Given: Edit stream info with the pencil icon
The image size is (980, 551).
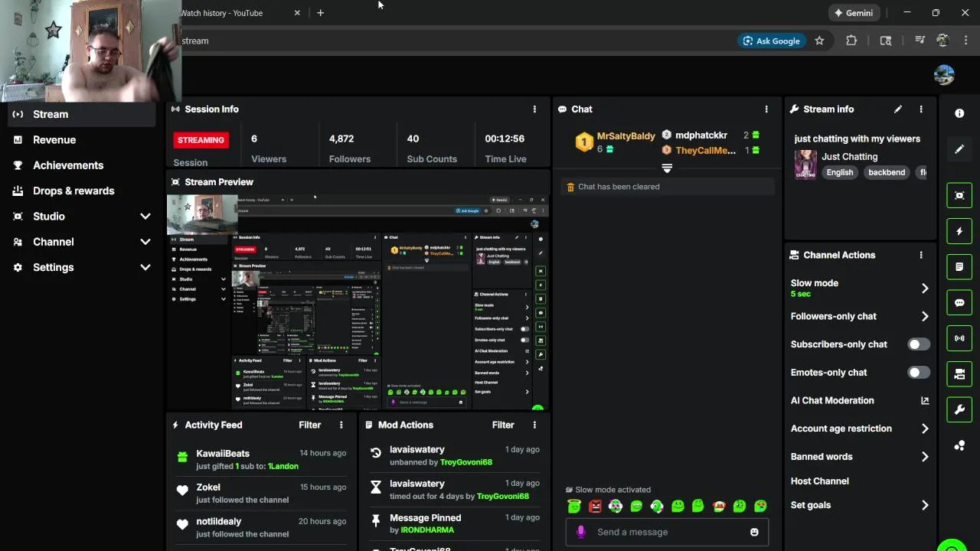Looking at the screenshot, I should pyautogui.click(x=898, y=109).
